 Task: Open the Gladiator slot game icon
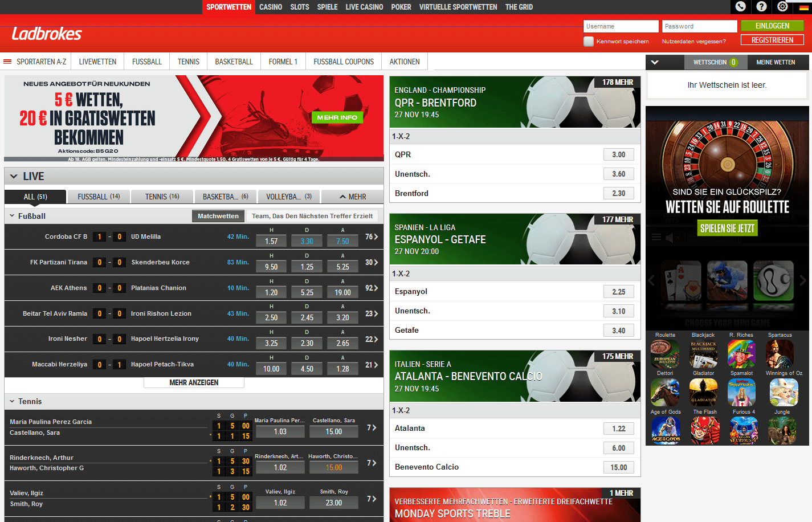[703, 392]
